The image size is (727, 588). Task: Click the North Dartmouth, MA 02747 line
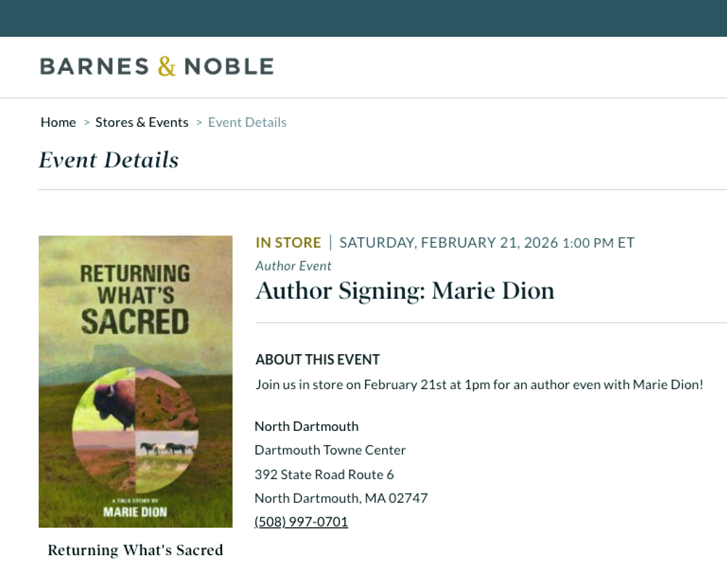[341, 498]
